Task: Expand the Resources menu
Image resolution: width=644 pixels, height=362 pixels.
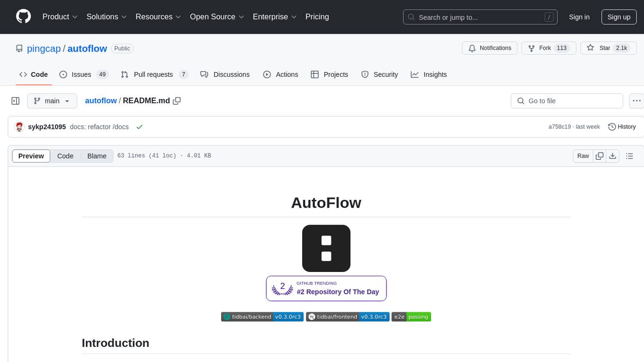Action: (x=159, y=17)
